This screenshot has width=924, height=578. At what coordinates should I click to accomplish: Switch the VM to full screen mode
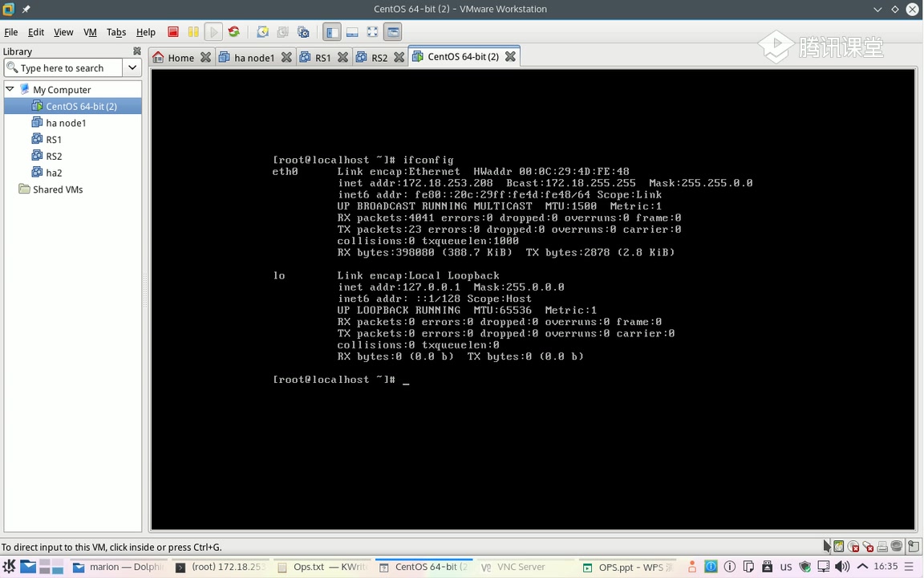coord(371,32)
